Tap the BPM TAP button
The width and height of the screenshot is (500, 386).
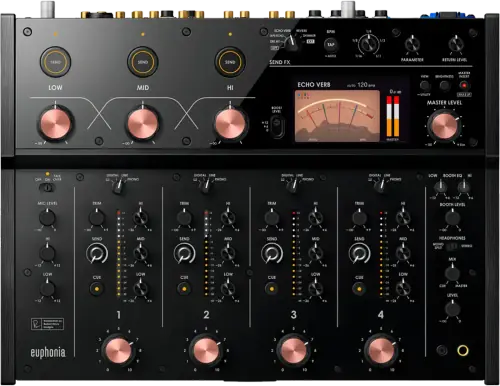click(331, 44)
